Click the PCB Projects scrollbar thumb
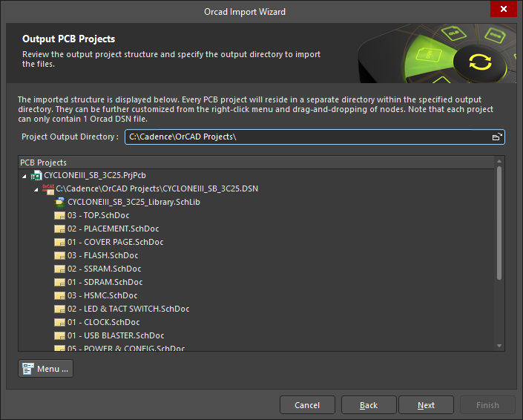Image resolution: width=523 pixels, height=420 pixels. click(x=499, y=223)
